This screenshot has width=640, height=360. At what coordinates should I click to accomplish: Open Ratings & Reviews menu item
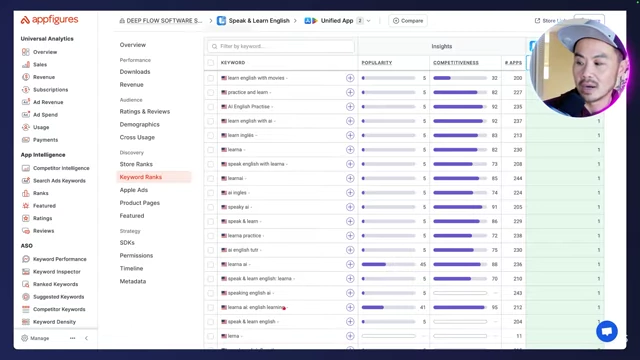(144, 111)
